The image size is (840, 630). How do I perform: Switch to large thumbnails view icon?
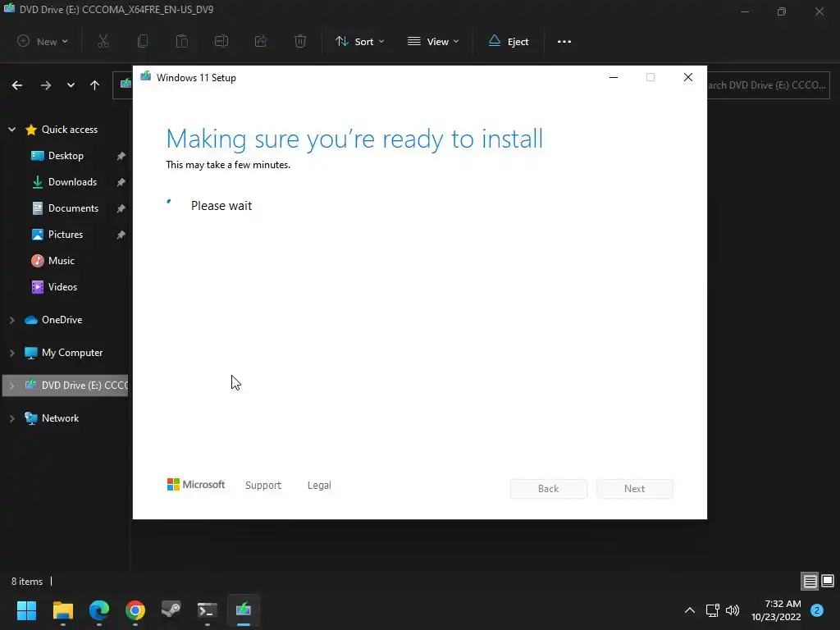(828, 581)
